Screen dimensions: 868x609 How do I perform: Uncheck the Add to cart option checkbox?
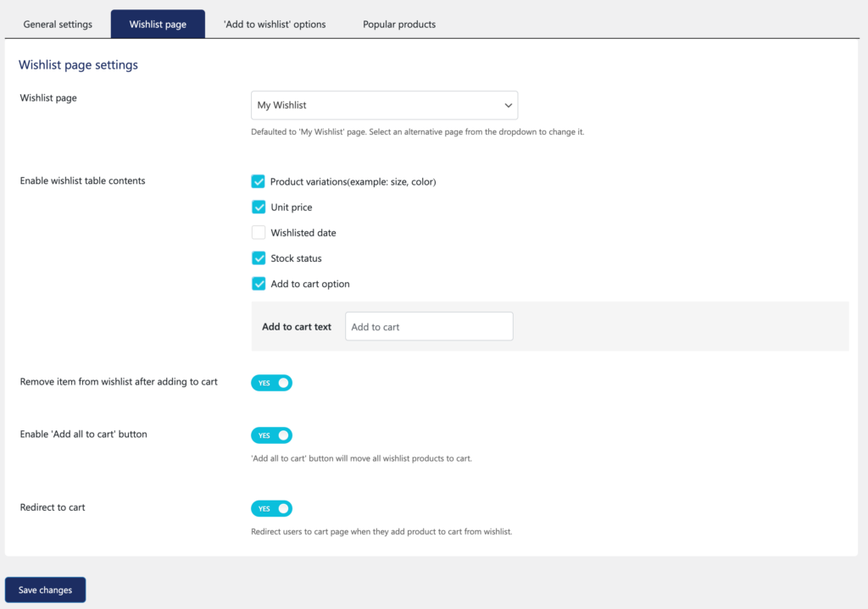(258, 283)
